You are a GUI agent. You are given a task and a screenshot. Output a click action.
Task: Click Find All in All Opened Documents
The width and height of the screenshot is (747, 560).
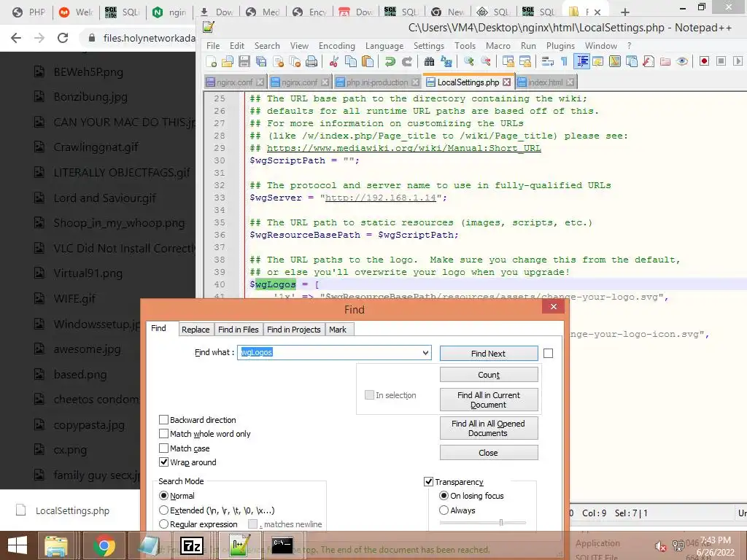489,428
